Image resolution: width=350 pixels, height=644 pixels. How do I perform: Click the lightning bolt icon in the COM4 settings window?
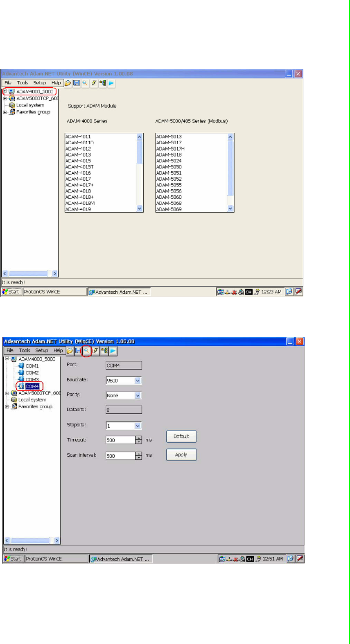coord(95,351)
